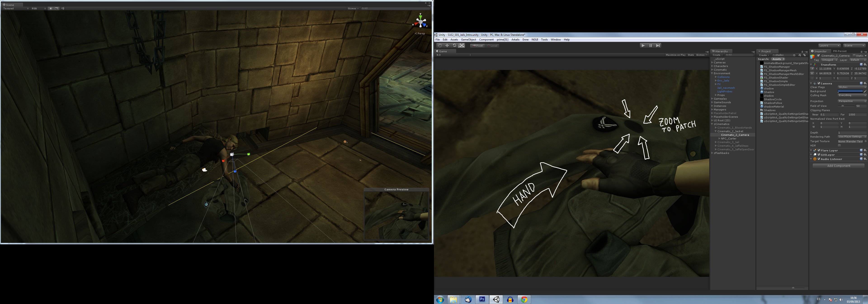
Task: Select the Move tool in toolbar
Action: click(x=447, y=45)
